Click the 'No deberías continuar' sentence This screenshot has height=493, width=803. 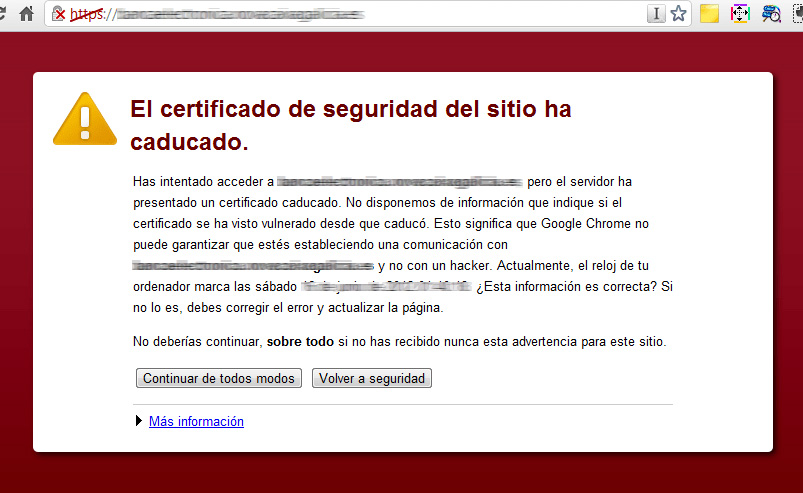pyautogui.click(x=399, y=341)
